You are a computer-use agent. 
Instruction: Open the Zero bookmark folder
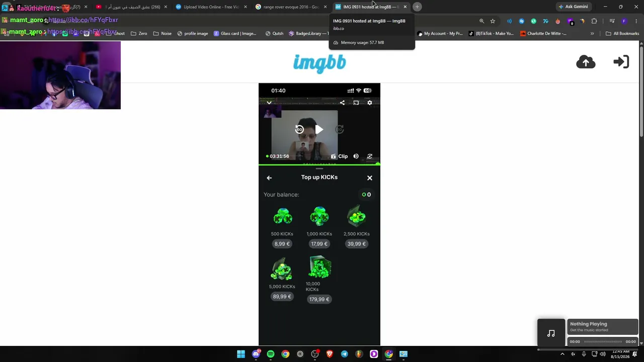(x=139, y=34)
